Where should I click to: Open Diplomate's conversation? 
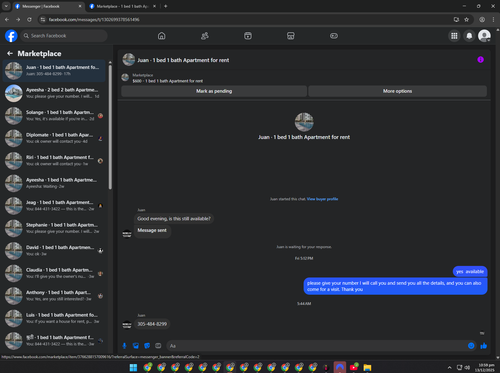(x=54, y=138)
